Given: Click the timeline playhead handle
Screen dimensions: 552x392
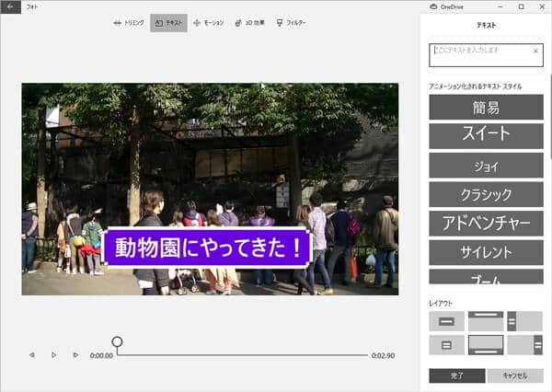Looking at the screenshot, I should 117,341.
